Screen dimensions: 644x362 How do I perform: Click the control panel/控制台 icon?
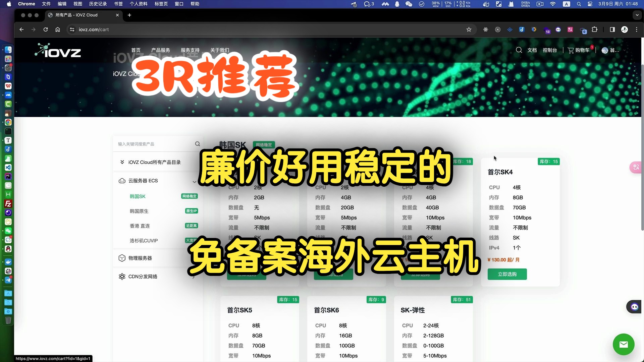(x=550, y=50)
